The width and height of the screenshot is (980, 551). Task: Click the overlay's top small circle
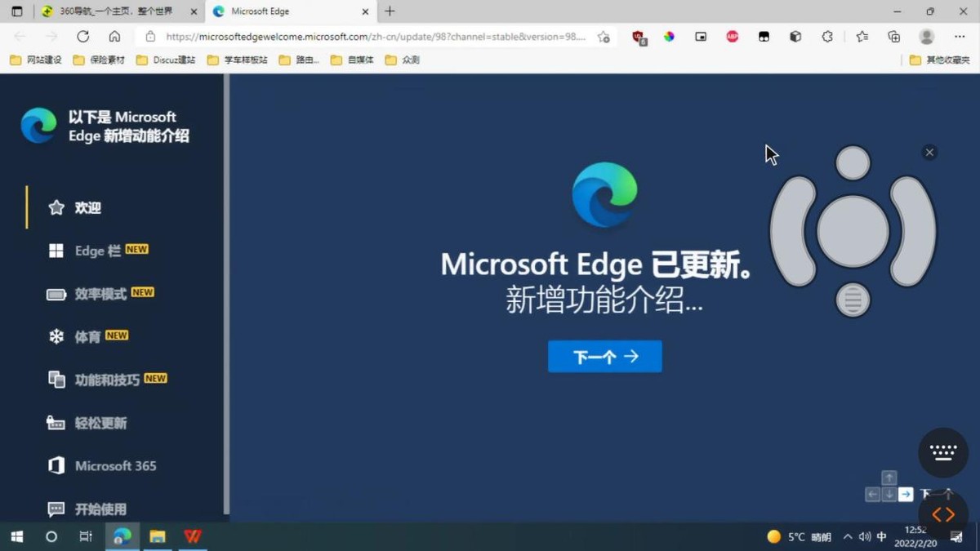point(853,162)
